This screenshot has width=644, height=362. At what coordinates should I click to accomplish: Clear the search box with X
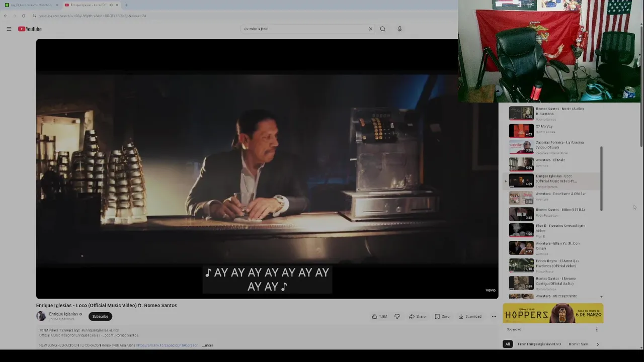pyautogui.click(x=370, y=29)
